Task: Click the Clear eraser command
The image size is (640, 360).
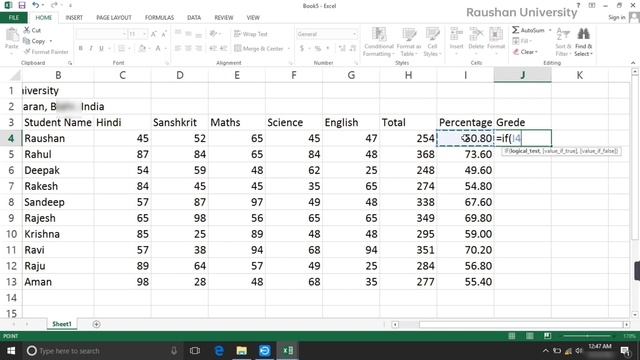Action: [x=525, y=52]
